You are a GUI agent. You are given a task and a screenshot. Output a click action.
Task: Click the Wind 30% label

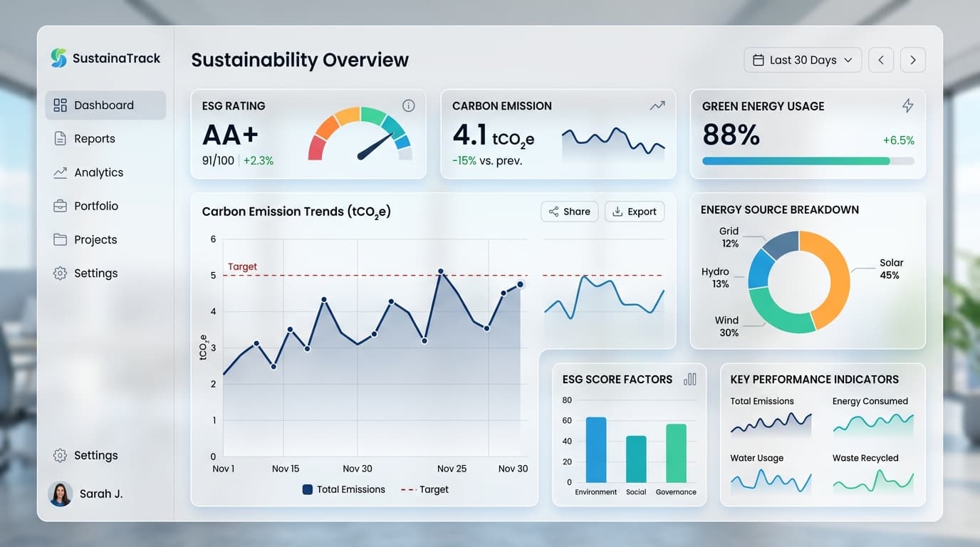click(727, 326)
